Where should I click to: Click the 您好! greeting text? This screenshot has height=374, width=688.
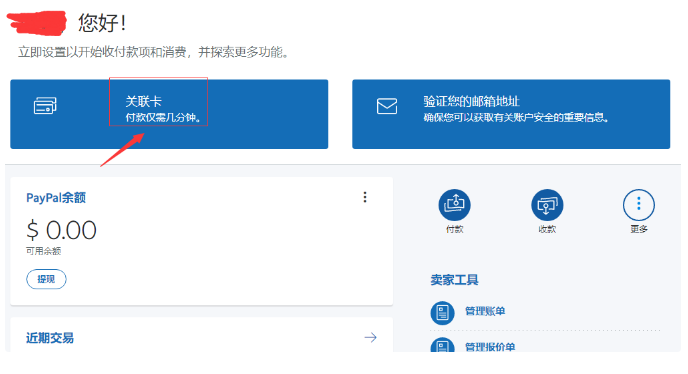pyautogui.click(x=102, y=23)
